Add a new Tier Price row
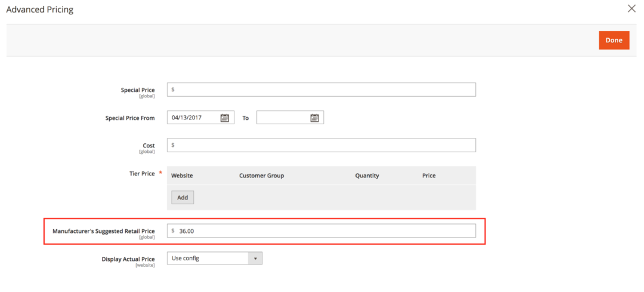Screen dimensions: 644x292 click(182, 198)
